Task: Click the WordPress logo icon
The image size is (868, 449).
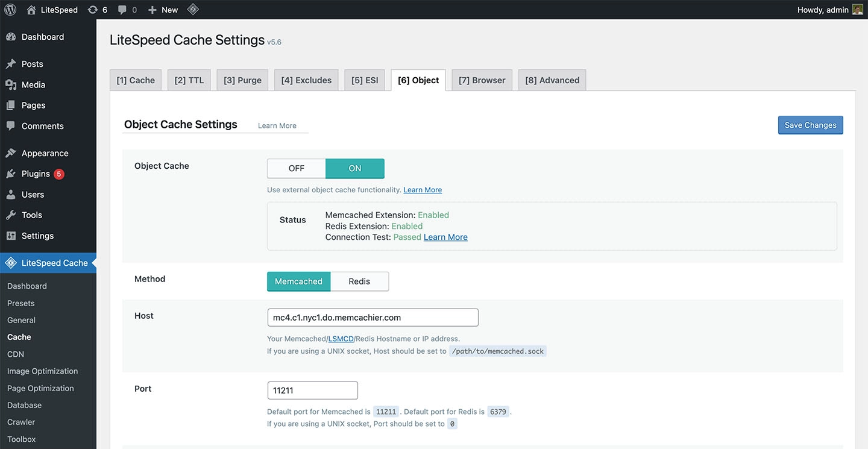Action: [x=10, y=10]
